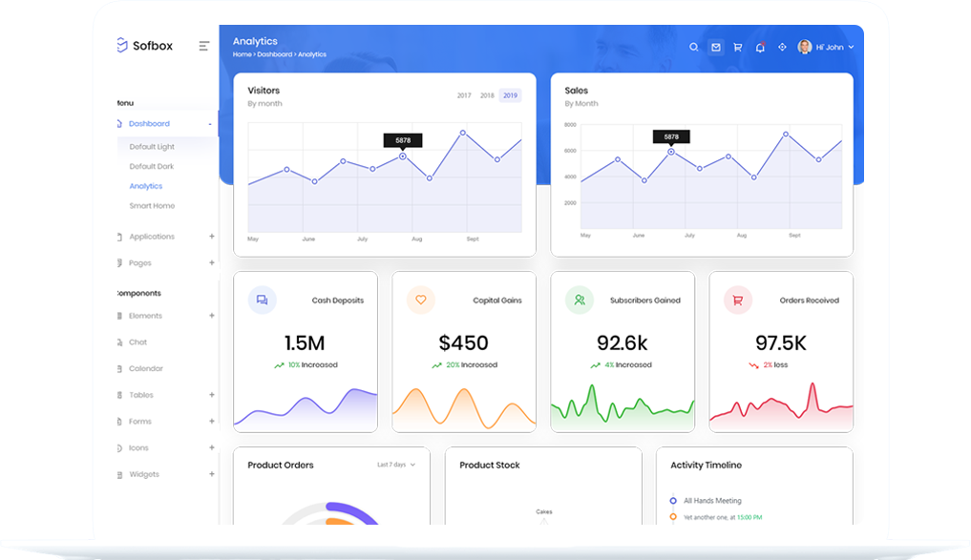
Task: Open the mail icon in the top bar
Action: tap(715, 46)
